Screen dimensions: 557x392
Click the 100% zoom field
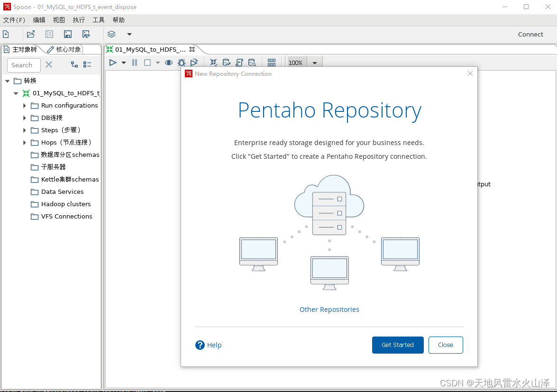click(x=296, y=63)
